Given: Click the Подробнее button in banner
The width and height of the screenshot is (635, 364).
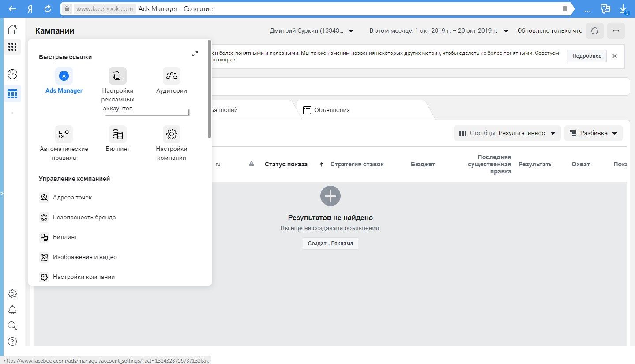Looking at the screenshot, I should pos(587,56).
